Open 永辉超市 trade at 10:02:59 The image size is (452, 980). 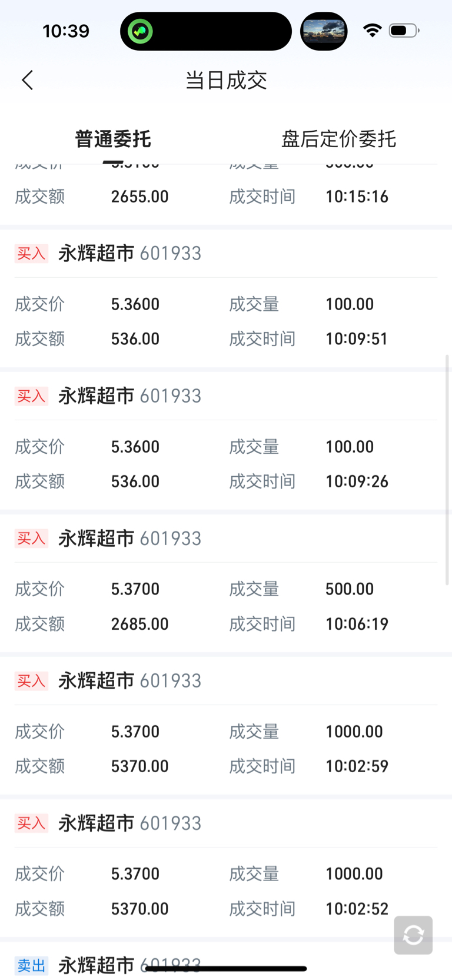pos(129,681)
